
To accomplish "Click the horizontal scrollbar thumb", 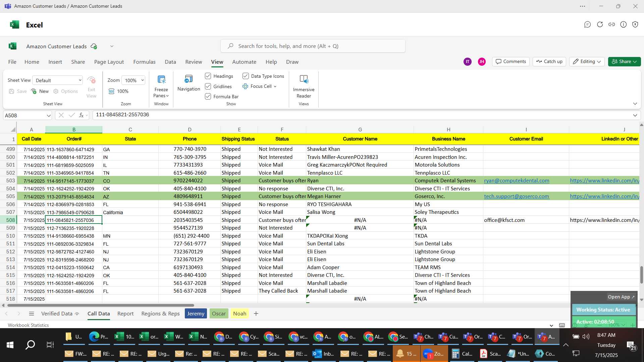I will coord(101,305).
